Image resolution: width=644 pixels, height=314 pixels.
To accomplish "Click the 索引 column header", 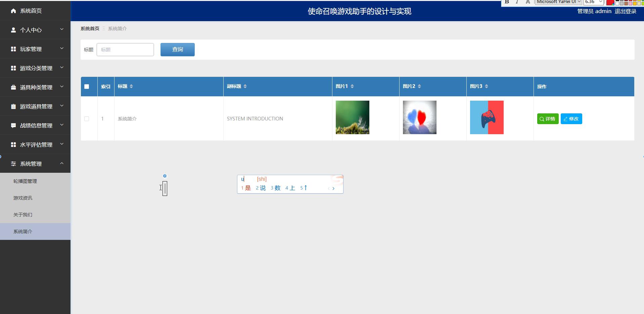I will [106, 87].
